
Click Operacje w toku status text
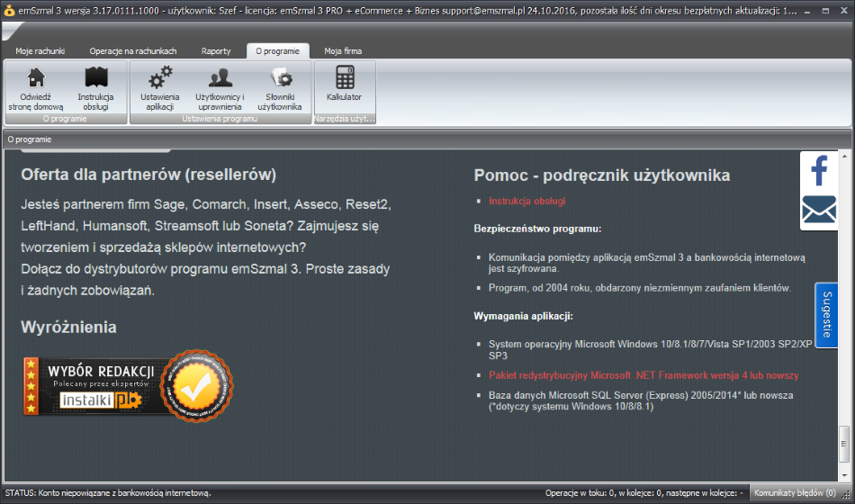[644, 492]
